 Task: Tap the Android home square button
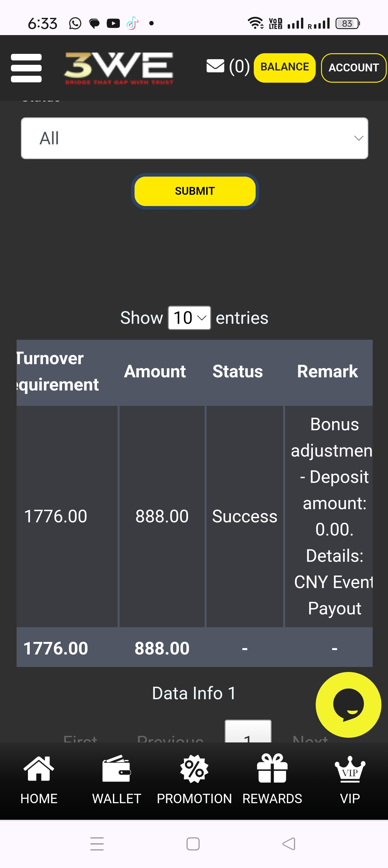click(x=193, y=844)
